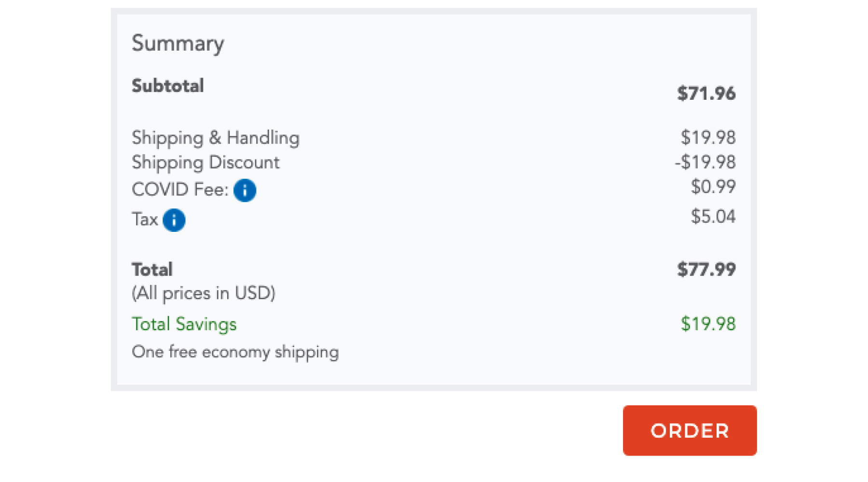Open the Tax info icon tooltip

click(x=174, y=220)
